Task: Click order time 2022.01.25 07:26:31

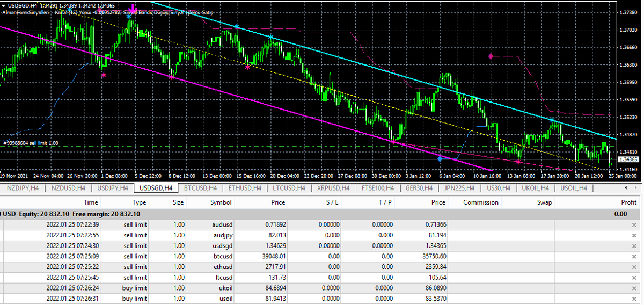Action: click(72, 299)
